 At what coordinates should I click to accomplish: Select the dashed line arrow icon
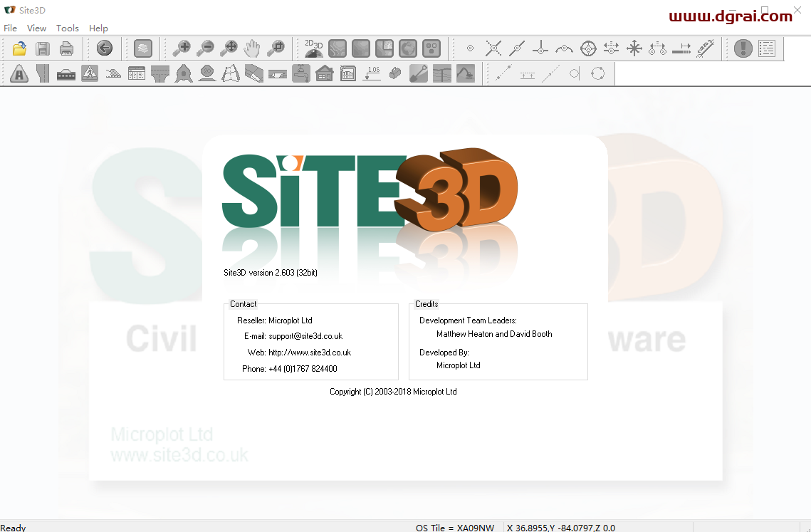click(551, 73)
